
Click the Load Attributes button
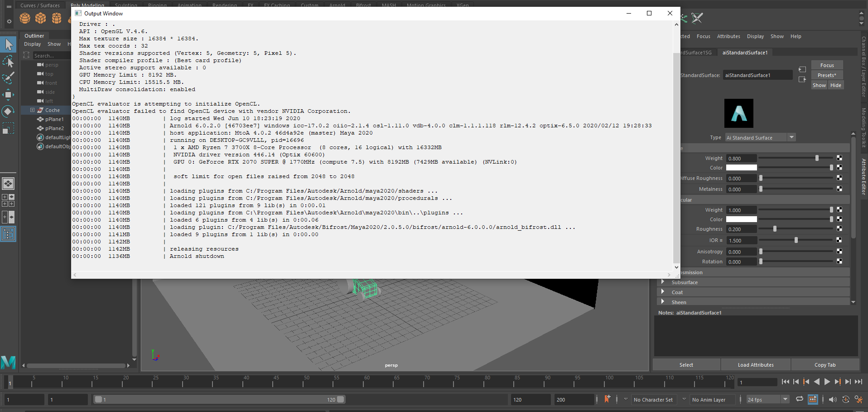(x=756, y=365)
